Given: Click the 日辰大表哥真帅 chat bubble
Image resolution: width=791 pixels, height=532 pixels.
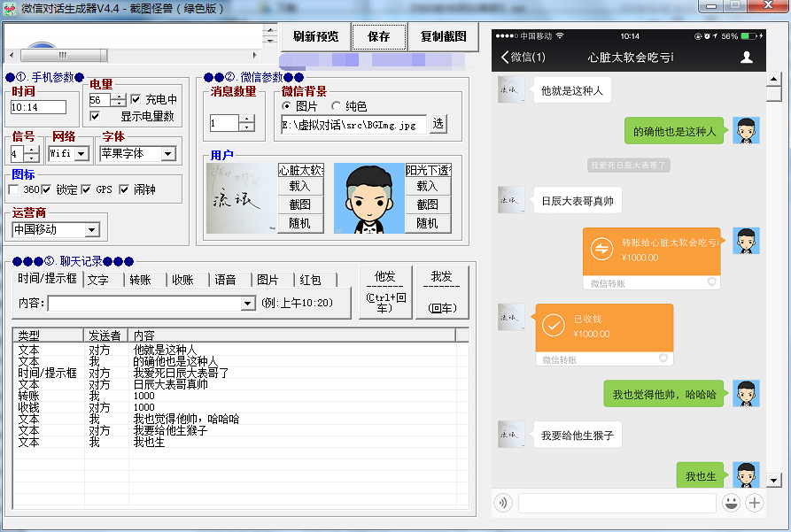Looking at the screenshot, I should coord(578,201).
